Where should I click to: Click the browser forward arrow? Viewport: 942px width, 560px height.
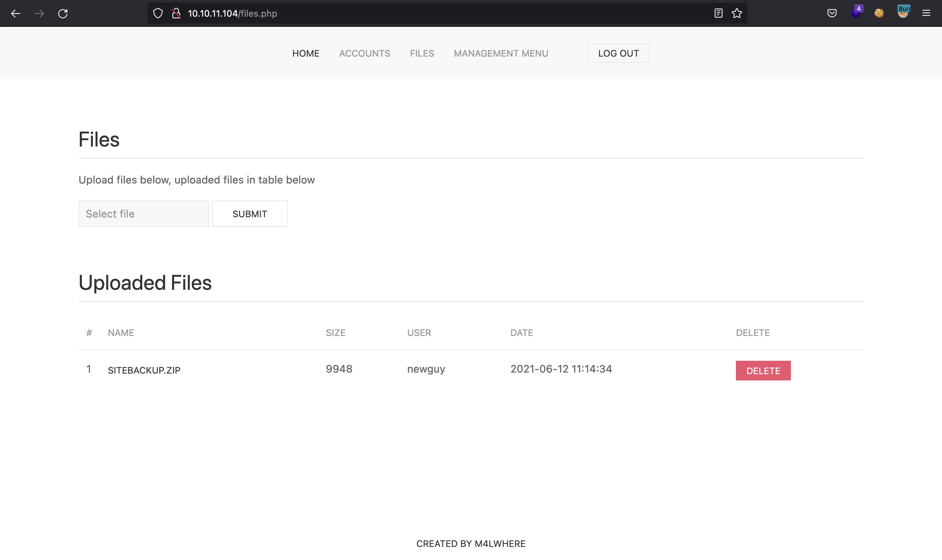tap(39, 14)
